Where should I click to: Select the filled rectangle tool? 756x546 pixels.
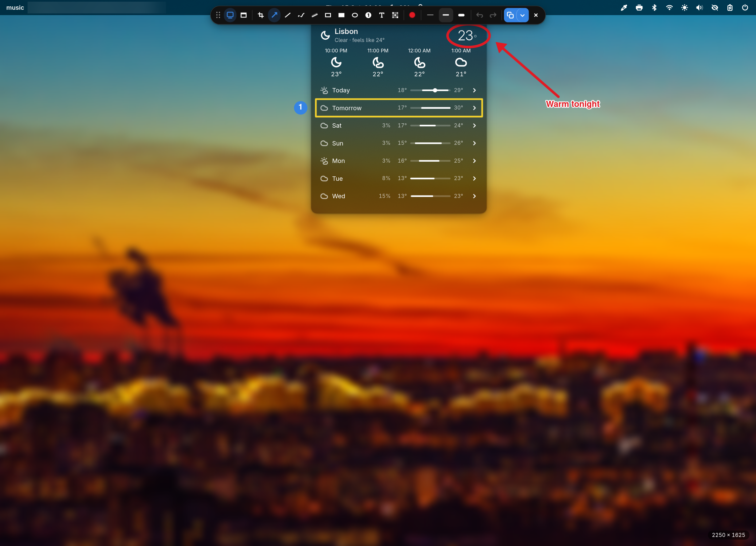point(341,15)
